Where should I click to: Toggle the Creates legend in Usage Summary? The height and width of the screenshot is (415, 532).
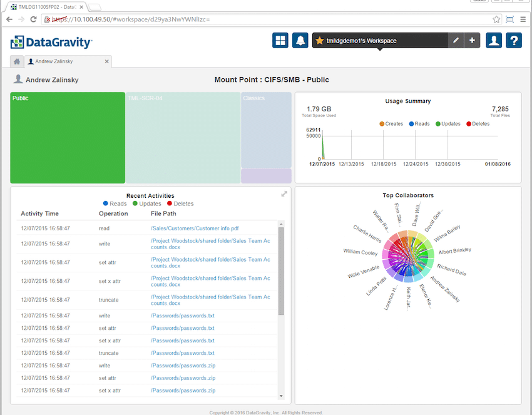391,124
